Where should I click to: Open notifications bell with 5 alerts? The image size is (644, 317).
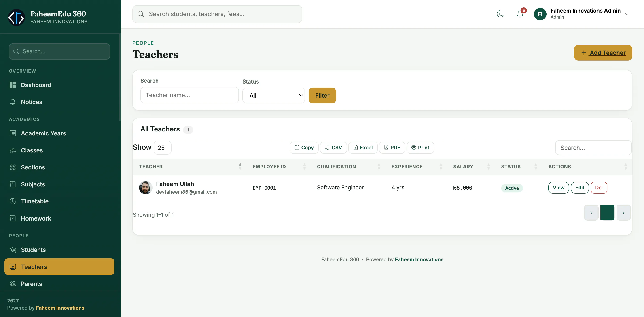point(521,14)
